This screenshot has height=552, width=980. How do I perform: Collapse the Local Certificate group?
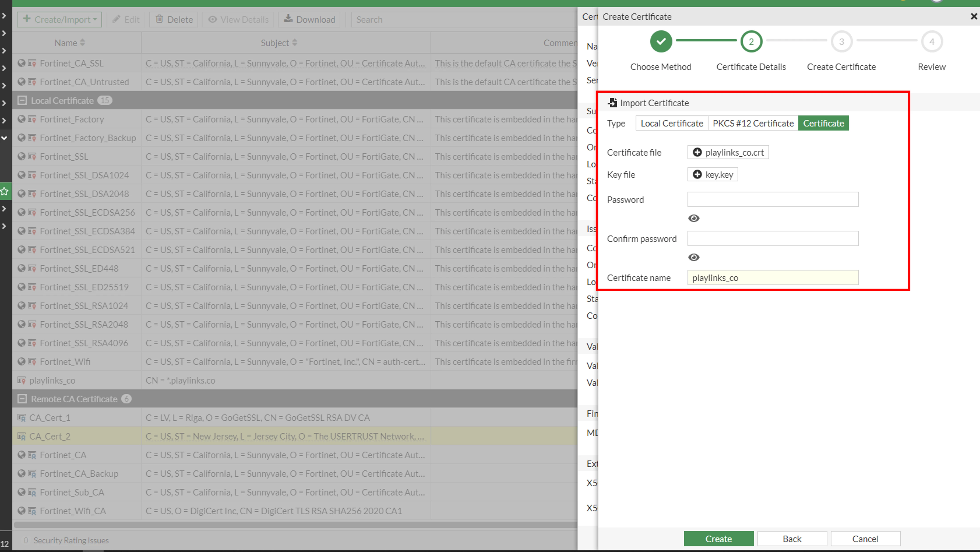tap(23, 101)
